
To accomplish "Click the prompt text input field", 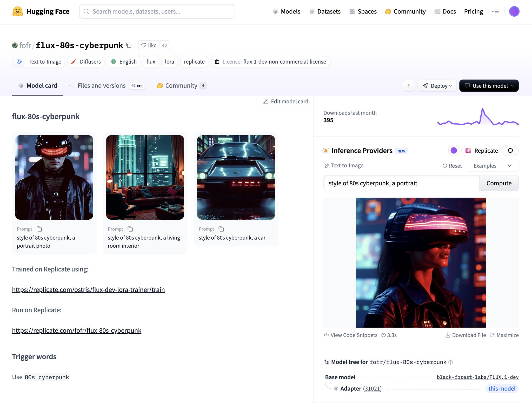I will (401, 183).
